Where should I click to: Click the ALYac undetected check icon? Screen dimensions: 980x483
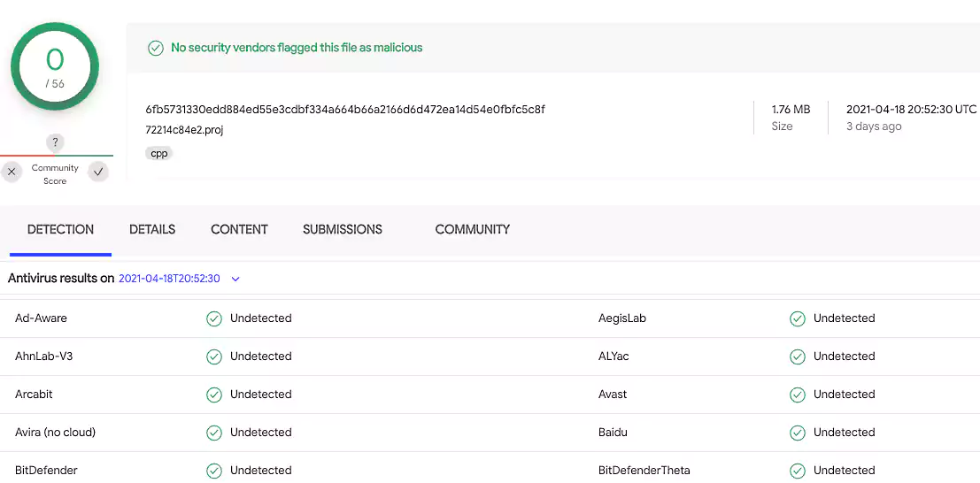[x=798, y=356]
